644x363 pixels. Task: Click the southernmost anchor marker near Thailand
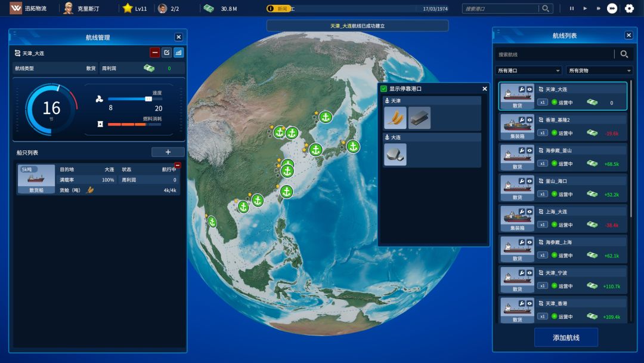[212, 222]
